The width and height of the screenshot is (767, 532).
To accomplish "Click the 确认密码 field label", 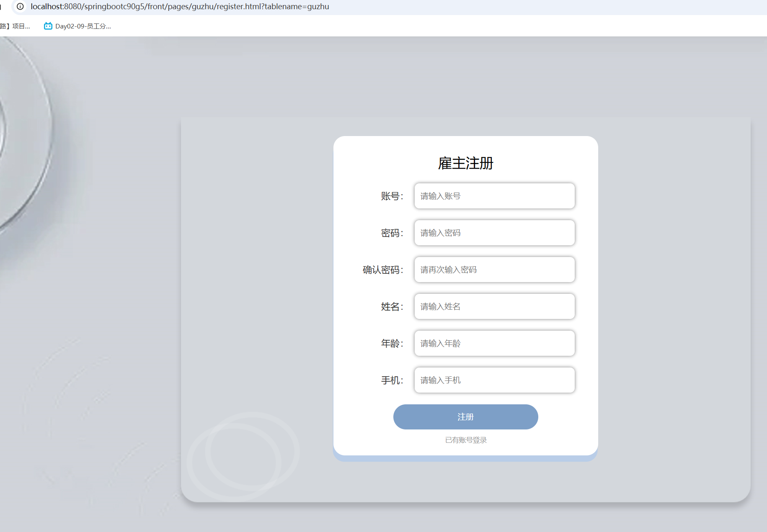I will (382, 270).
